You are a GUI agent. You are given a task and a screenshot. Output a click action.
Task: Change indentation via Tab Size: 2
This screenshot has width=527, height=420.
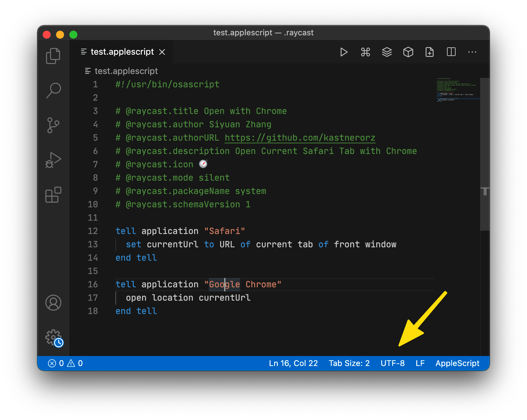point(349,363)
